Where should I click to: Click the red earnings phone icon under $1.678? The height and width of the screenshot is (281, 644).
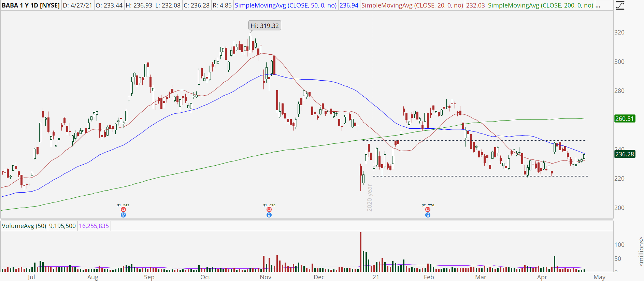tap(269, 210)
